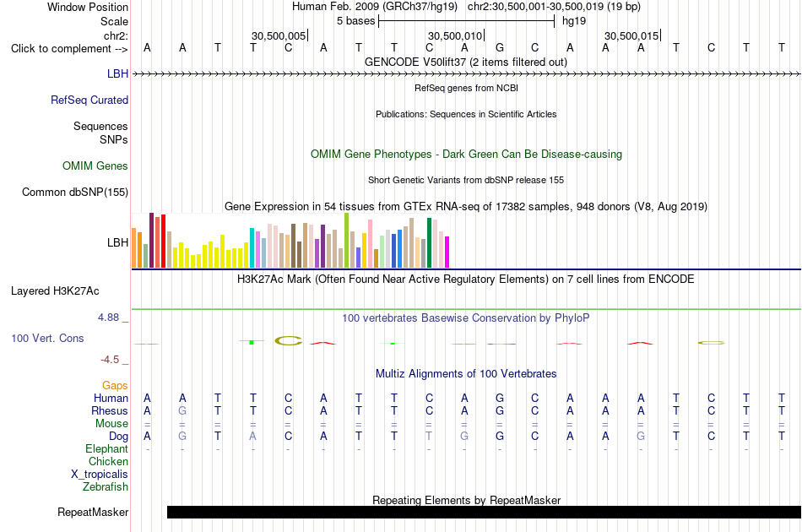The width and height of the screenshot is (802, 532).
Task: Click the GENCODE V50lift37 track title
Action: 466,62
